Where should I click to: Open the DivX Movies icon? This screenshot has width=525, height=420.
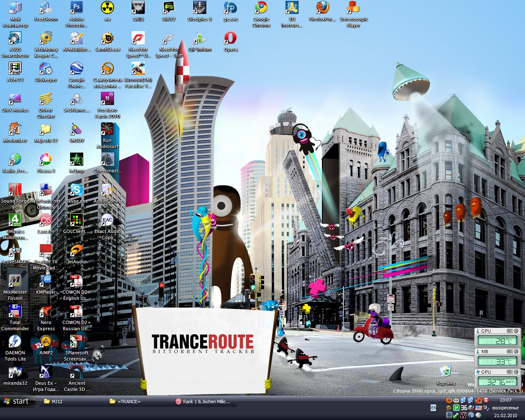tap(15, 103)
